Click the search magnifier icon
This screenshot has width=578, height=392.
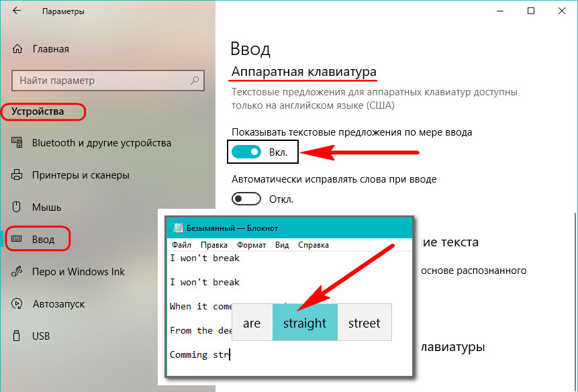click(x=195, y=80)
